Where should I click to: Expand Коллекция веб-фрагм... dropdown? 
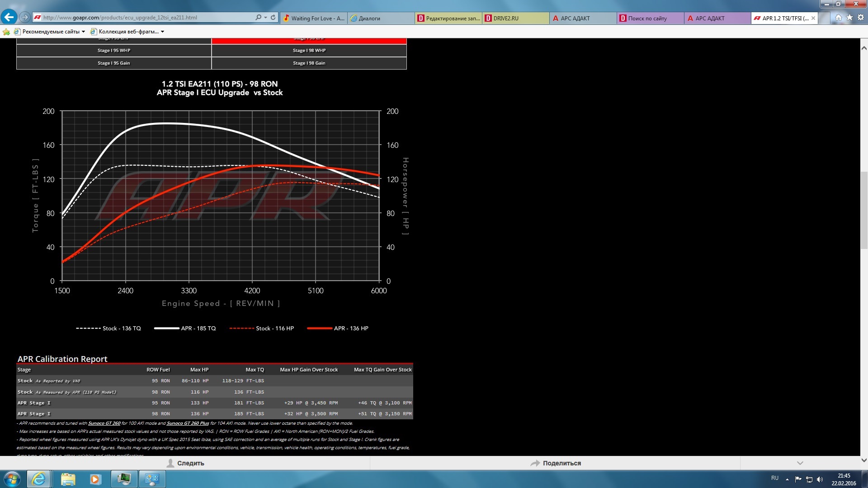coord(162,32)
